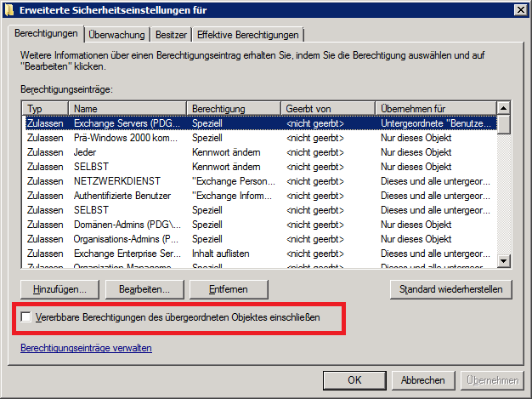
Task: Open the Berechtigungseinträge verwalten link
Action: [86, 348]
